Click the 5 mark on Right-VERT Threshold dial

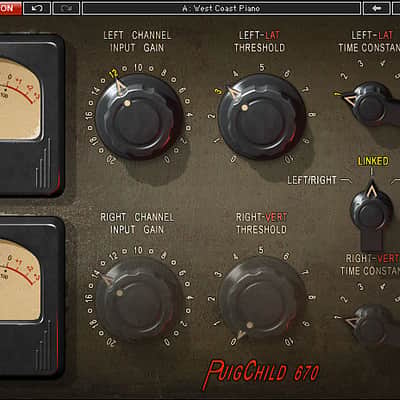[x=261, y=250]
